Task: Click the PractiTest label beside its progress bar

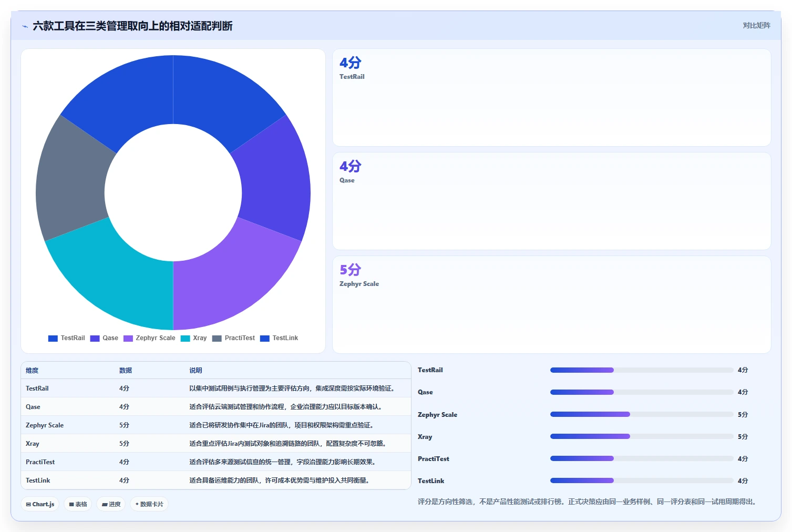Action: (x=434, y=459)
